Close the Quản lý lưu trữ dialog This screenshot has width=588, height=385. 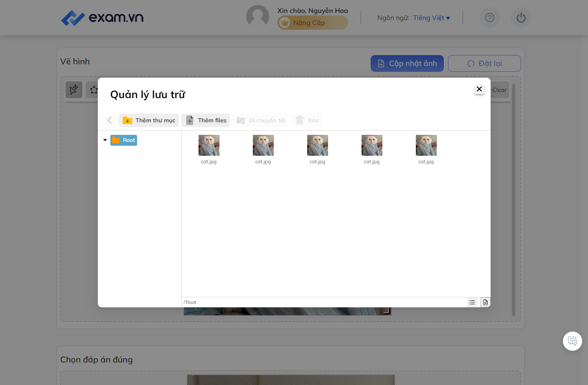(x=479, y=89)
